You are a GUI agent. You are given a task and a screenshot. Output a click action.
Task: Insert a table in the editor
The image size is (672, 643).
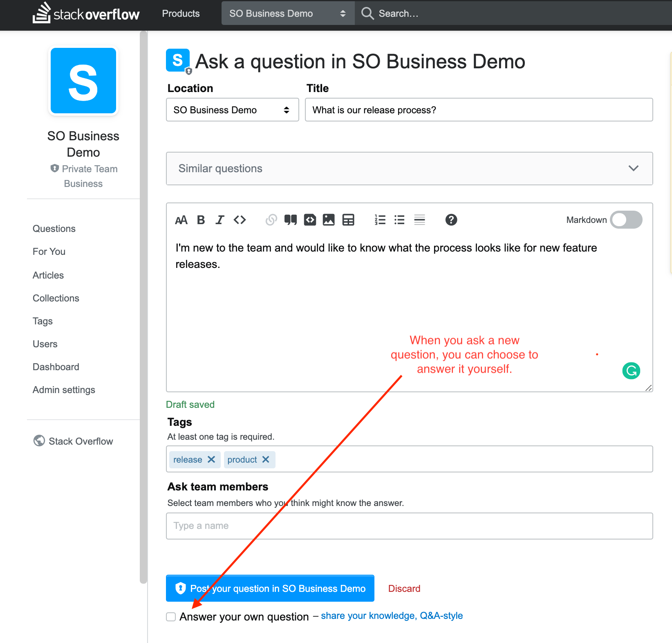348,220
